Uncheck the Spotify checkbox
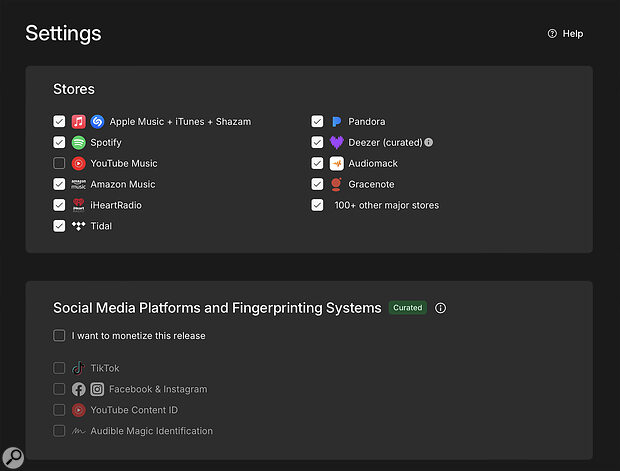Viewport: 620px width, 471px height. click(59, 142)
